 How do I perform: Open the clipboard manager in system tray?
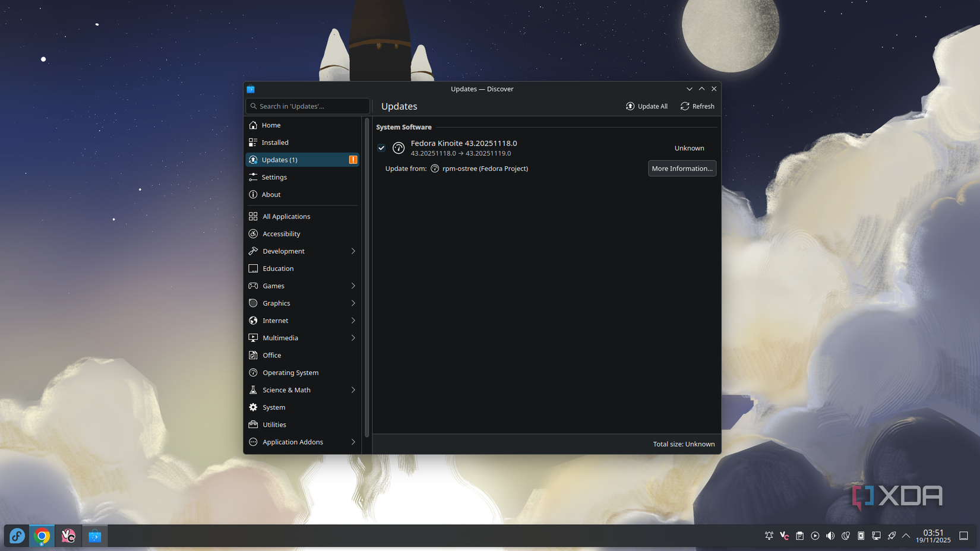pyautogui.click(x=799, y=536)
